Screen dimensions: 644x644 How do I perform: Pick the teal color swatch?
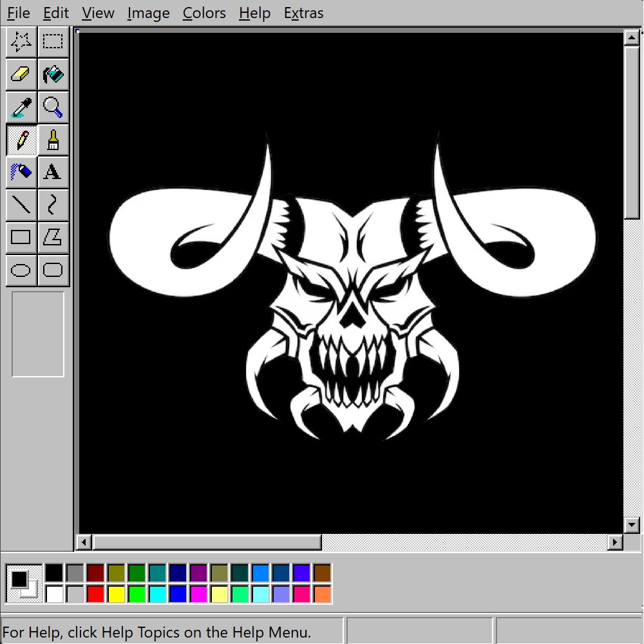157,573
